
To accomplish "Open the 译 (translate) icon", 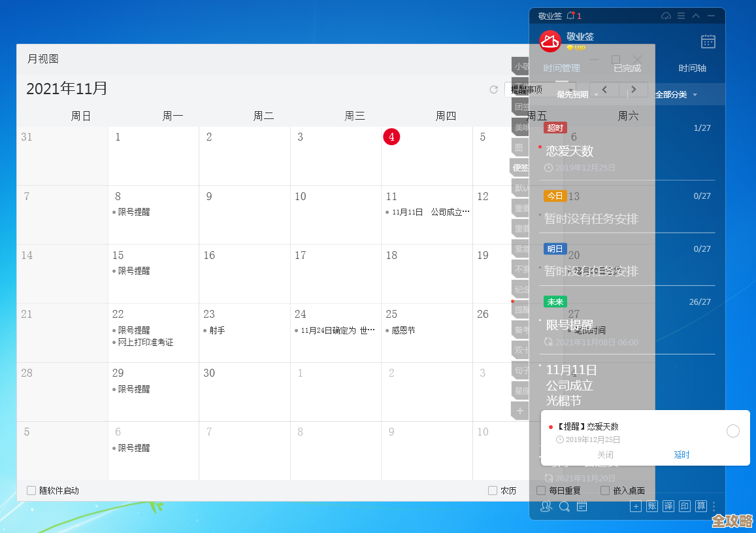I will (667, 506).
